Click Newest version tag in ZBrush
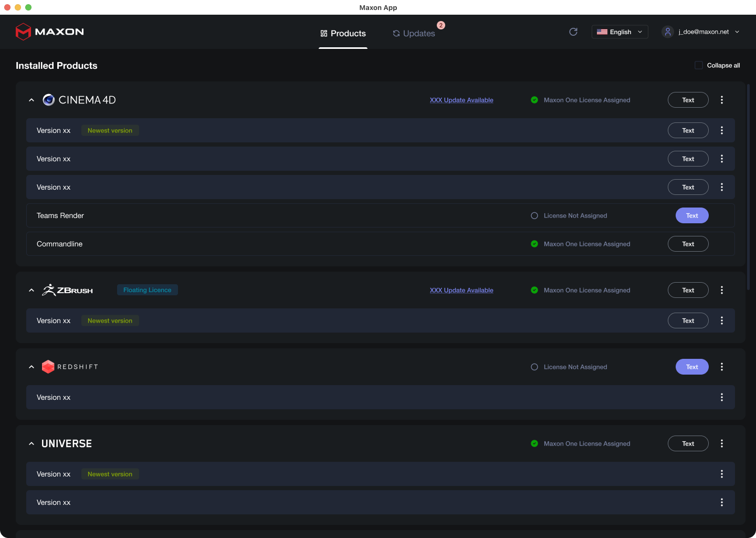The width and height of the screenshot is (756, 538). [110, 320]
